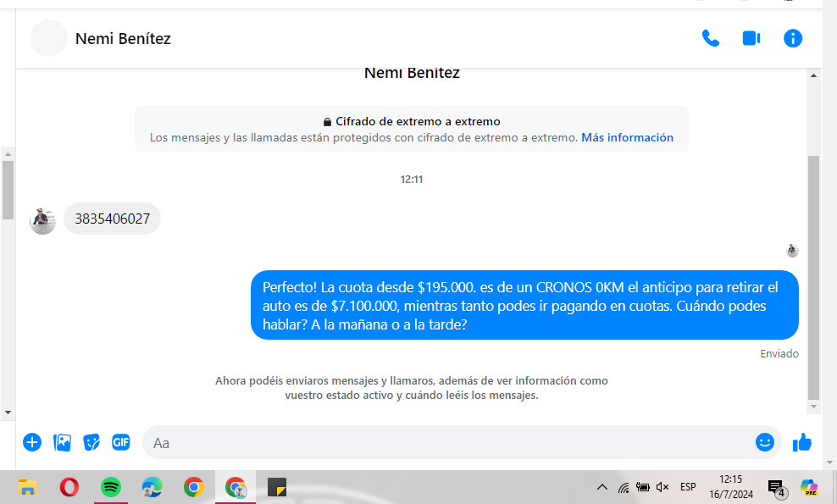
Task: Open the conversation information panel
Action: coord(793,38)
